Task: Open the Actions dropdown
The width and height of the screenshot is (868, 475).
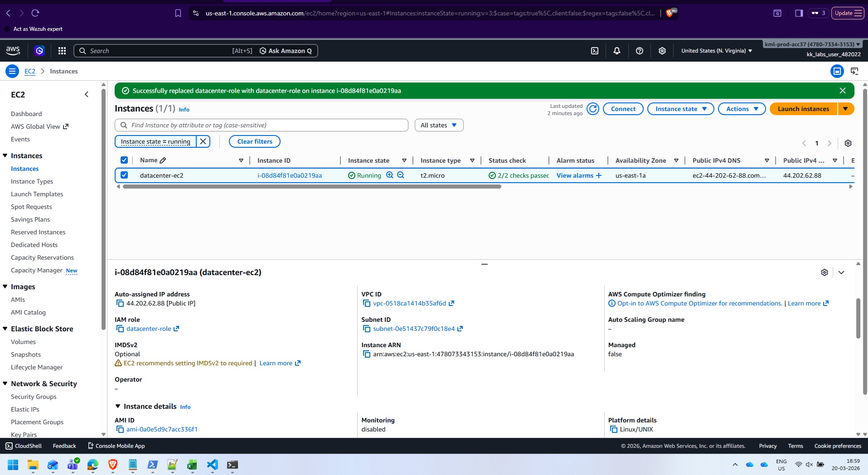Action: click(742, 109)
